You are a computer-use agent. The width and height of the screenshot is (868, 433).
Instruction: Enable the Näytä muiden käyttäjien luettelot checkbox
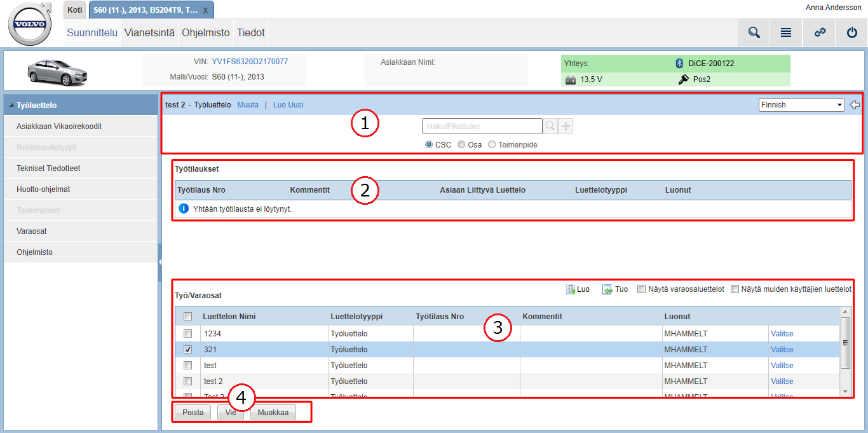[735, 289]
